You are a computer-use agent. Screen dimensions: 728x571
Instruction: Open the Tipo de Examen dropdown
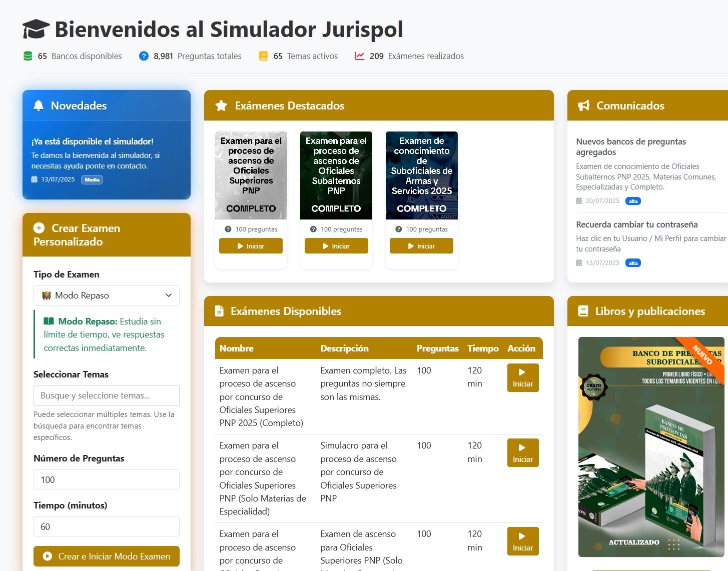[x=107, y=295]
